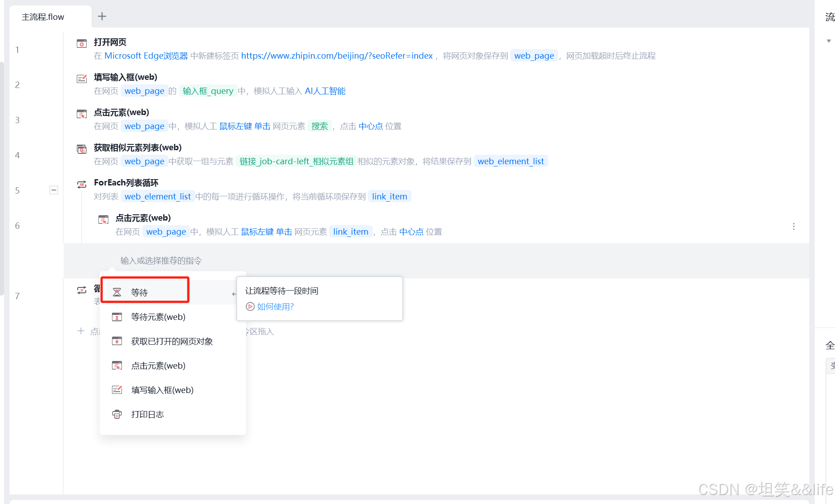Open the three-dot menu on row 6
Screen dimensions: 835x504
793,227
